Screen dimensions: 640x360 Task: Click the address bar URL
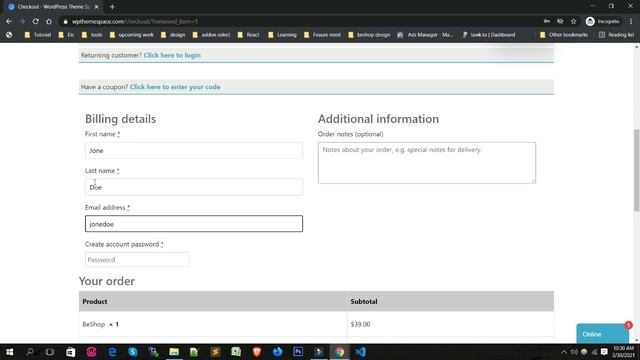[135, 21]
